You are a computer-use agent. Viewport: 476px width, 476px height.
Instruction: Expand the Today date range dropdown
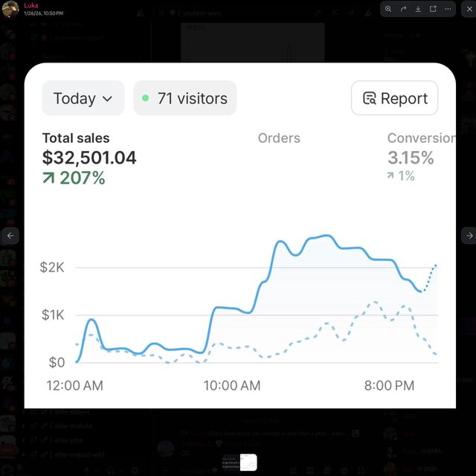(x=83, y=98)
